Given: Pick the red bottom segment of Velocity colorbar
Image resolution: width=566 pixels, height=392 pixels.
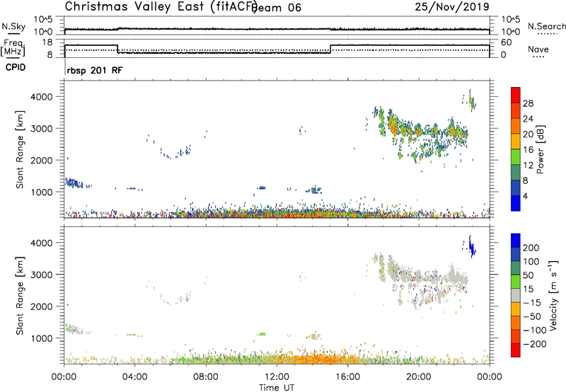Looking at the screenshot, I should click(x=516, y=350).
